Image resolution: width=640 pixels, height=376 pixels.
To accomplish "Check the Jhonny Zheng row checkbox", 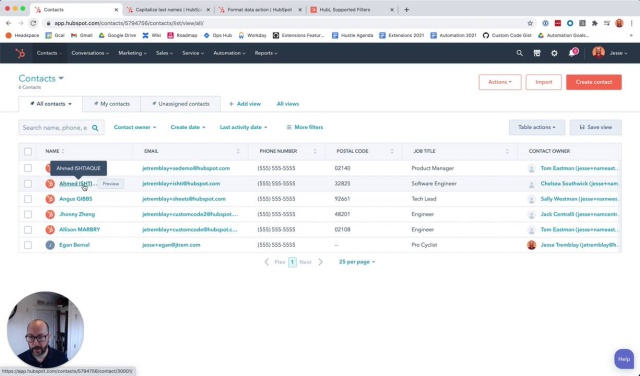I will coord(28,214).
